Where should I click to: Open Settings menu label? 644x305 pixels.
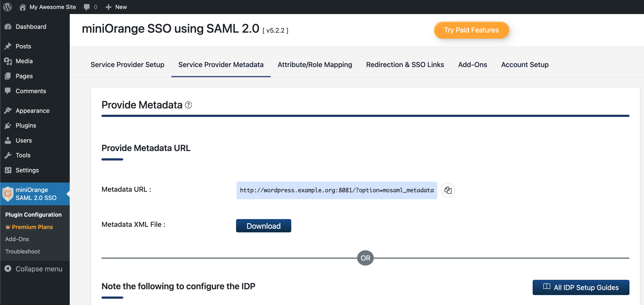tap(27, 170)
